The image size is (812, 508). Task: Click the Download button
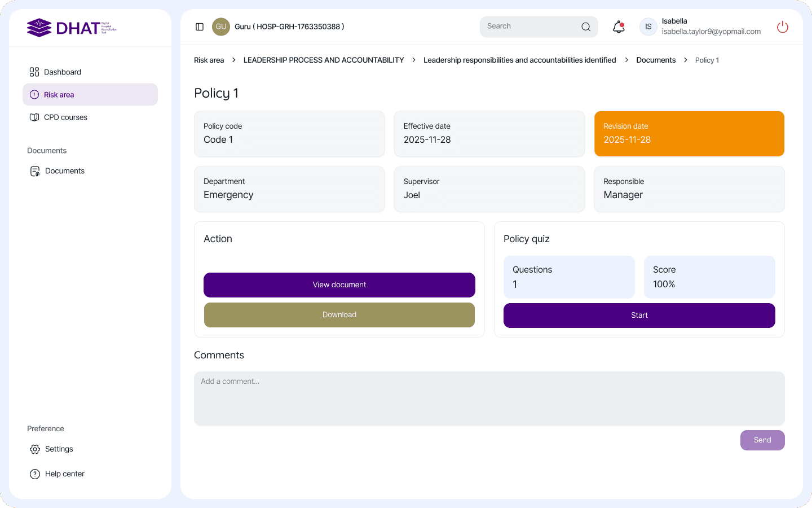point(339,315)
